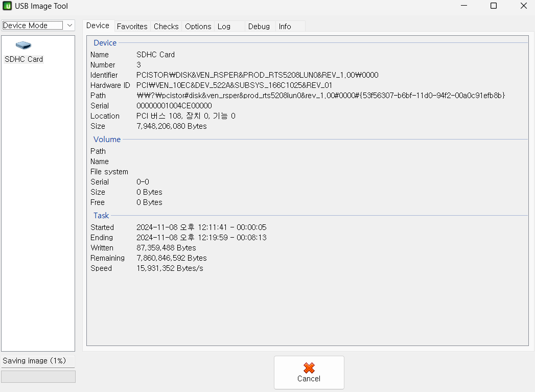The height and width of the screenshot is (392, 535).
Task: Click the device Number value 3
Action: coord(138,65)
